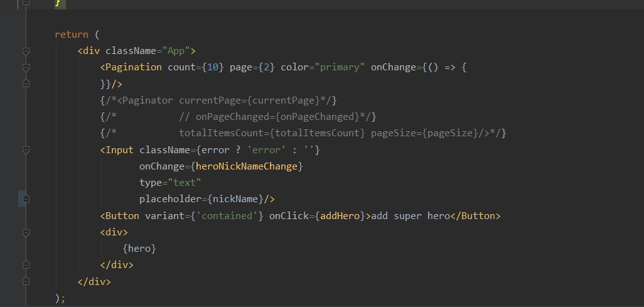
Task: Collapse the fold marker beside div className="App"
Action: pos(26,51)
